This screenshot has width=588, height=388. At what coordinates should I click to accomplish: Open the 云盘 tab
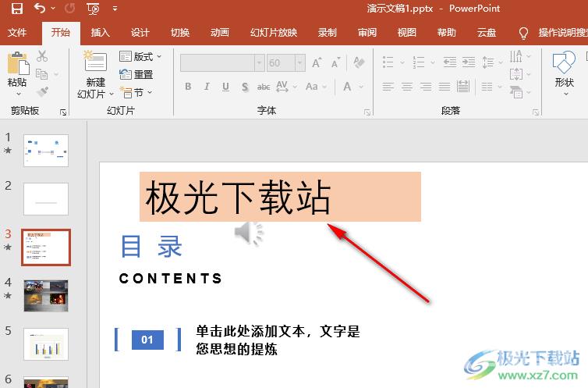pos(487,33)
